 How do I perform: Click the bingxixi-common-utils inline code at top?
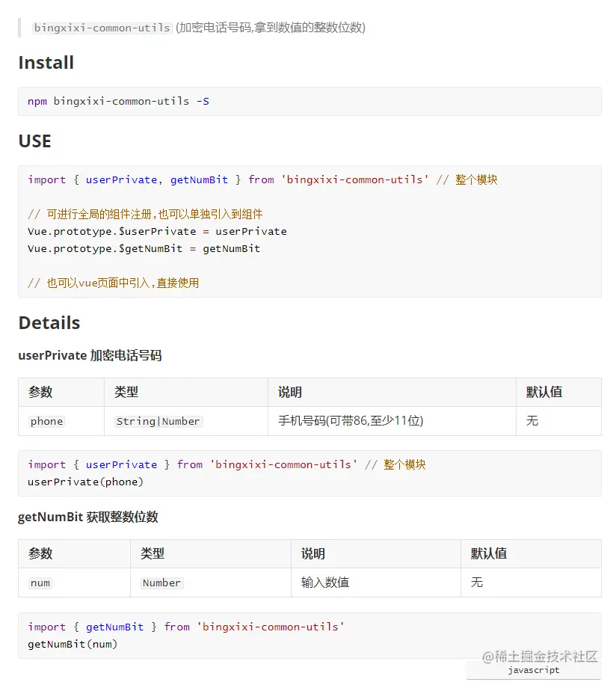102,28
